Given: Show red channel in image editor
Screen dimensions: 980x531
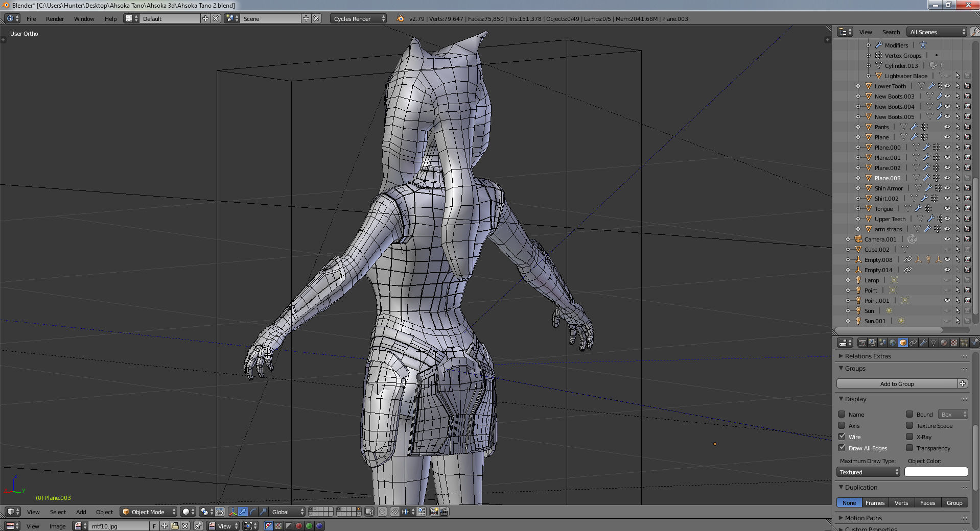Looking at the screenshot, I should click(299, 526).
